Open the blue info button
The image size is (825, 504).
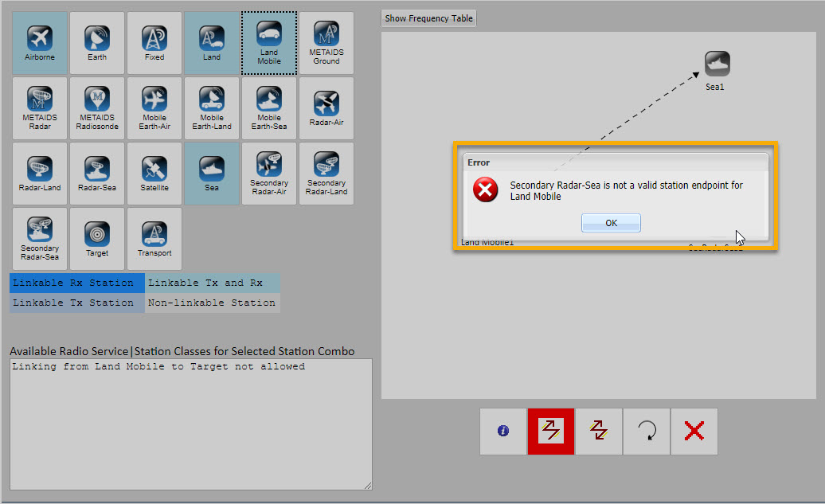[503, 431]
